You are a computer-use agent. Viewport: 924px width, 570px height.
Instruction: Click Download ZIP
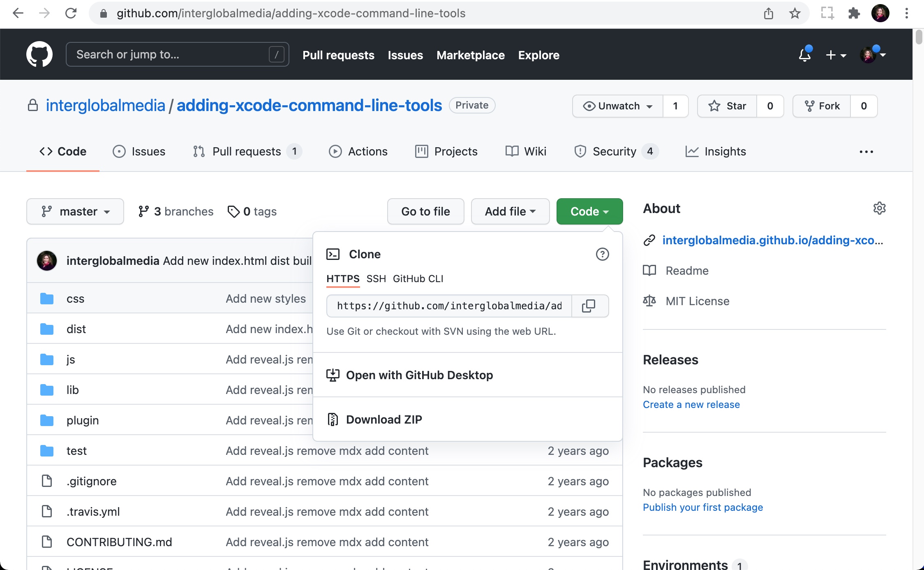(384, 419)
